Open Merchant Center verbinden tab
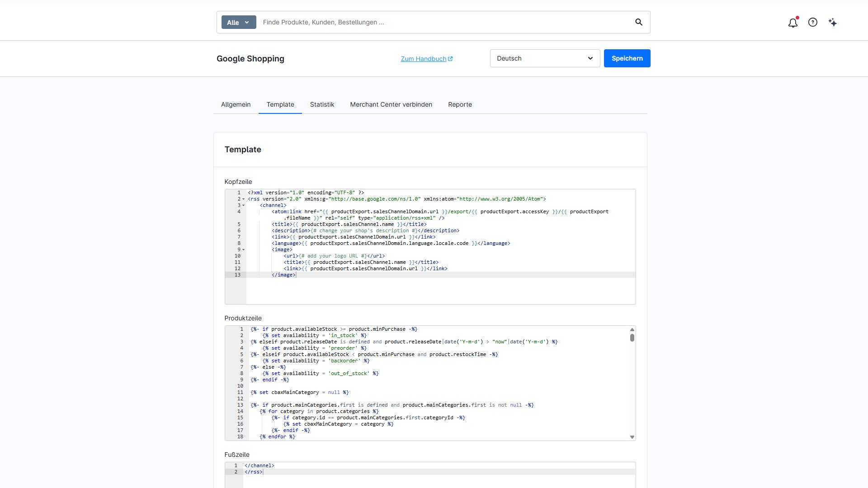Screen dimensions: 868x488 391,104
